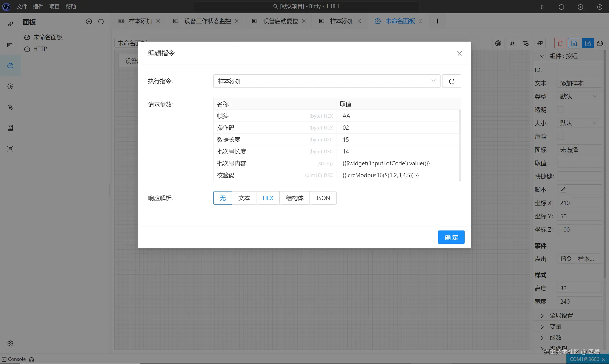Image resolution: width=609 pixels, height=364 pixels.
Task: Click the red delete trash icon
Action: point(560,43)
